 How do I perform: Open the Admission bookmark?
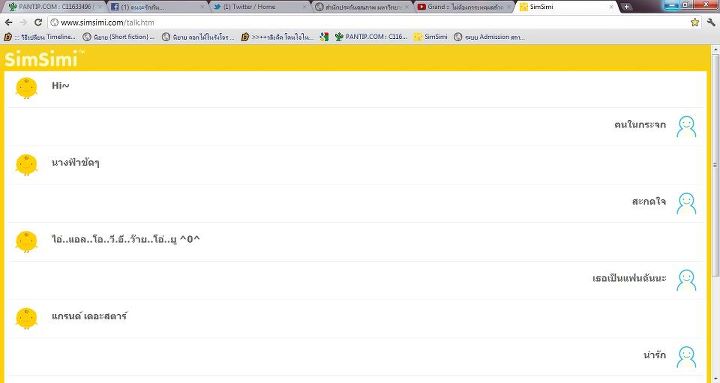click(x=489, y=37)
